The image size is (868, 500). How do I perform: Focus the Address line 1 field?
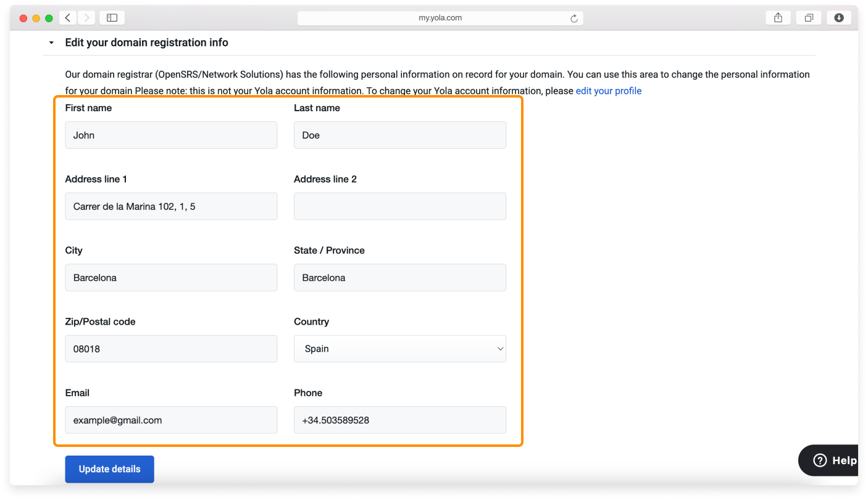coord(171,206)
